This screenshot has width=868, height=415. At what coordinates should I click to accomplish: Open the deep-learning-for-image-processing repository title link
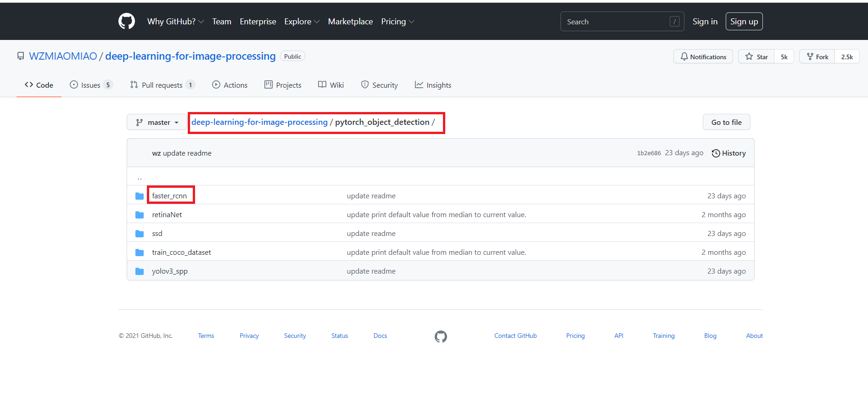(190, 56)
